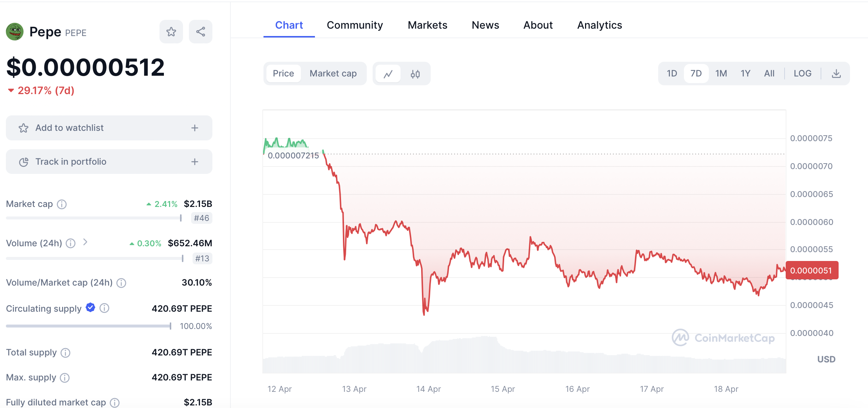
Task: Click the red current price label 0.0000051
Action: click(x=812, y=271)
